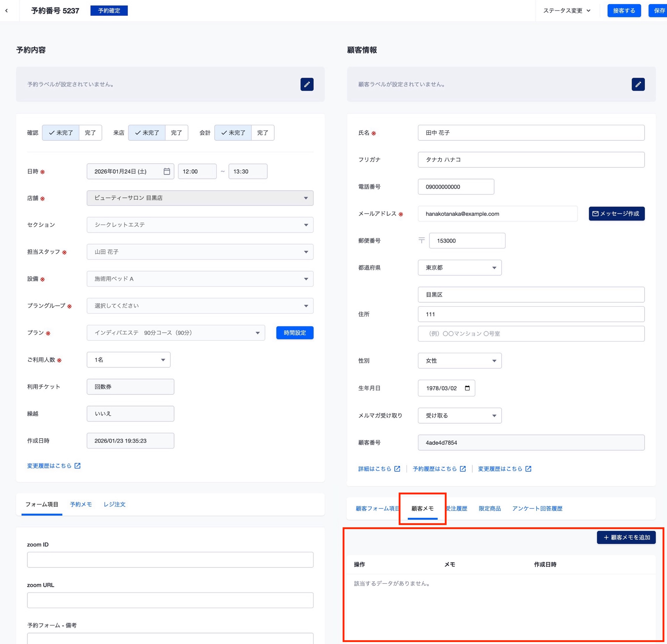The width and height of the screenshot is (667, 644).
Task: Open 性別 dropdown 女性
Action: (459, 361)
